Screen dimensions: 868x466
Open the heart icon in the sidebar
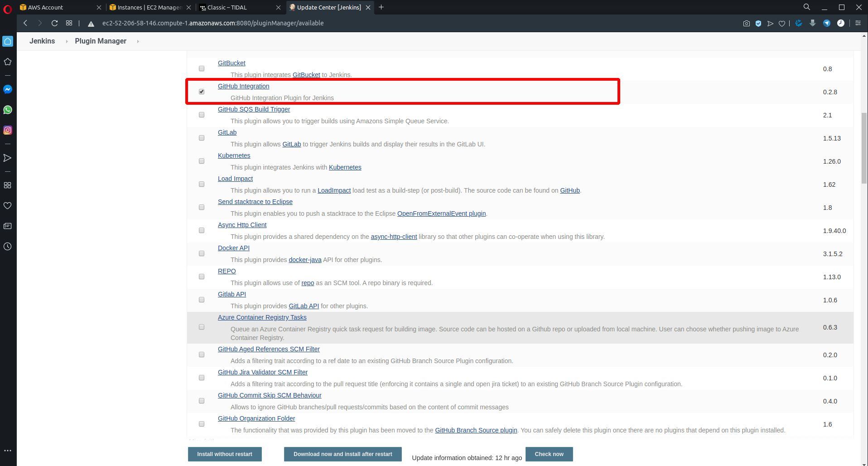click(8, 205)
